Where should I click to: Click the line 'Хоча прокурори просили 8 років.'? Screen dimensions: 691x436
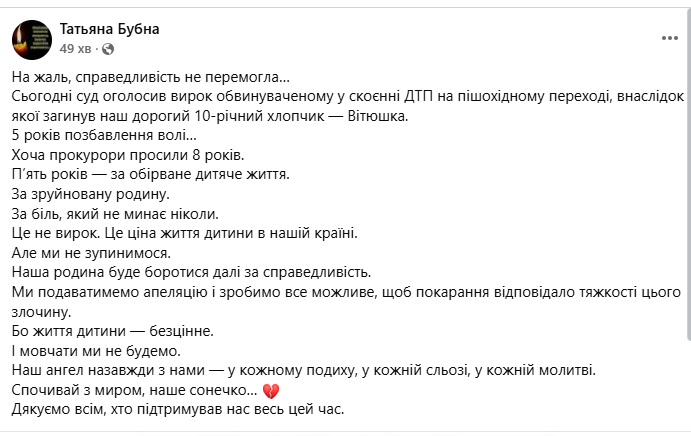point(128,155)
